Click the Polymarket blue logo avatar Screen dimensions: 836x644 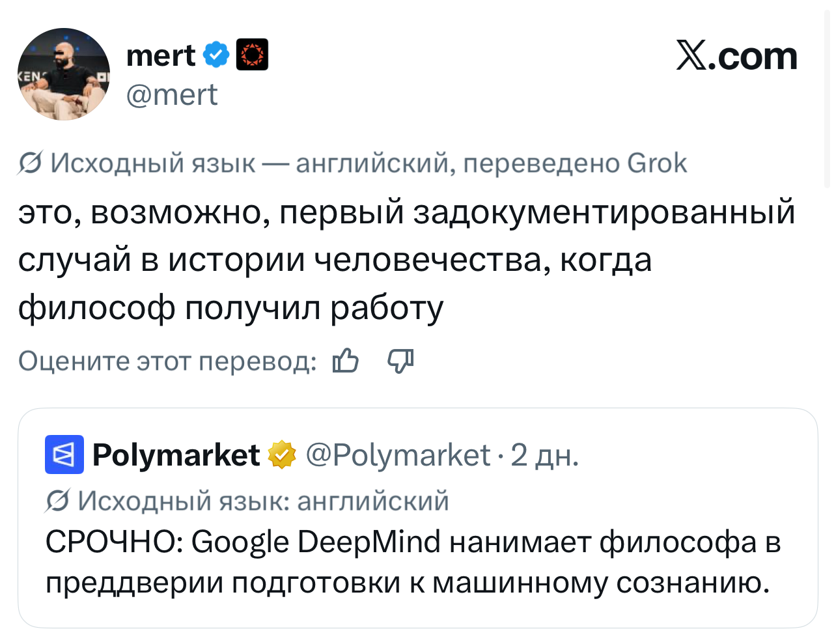click(x=64, y=454)
